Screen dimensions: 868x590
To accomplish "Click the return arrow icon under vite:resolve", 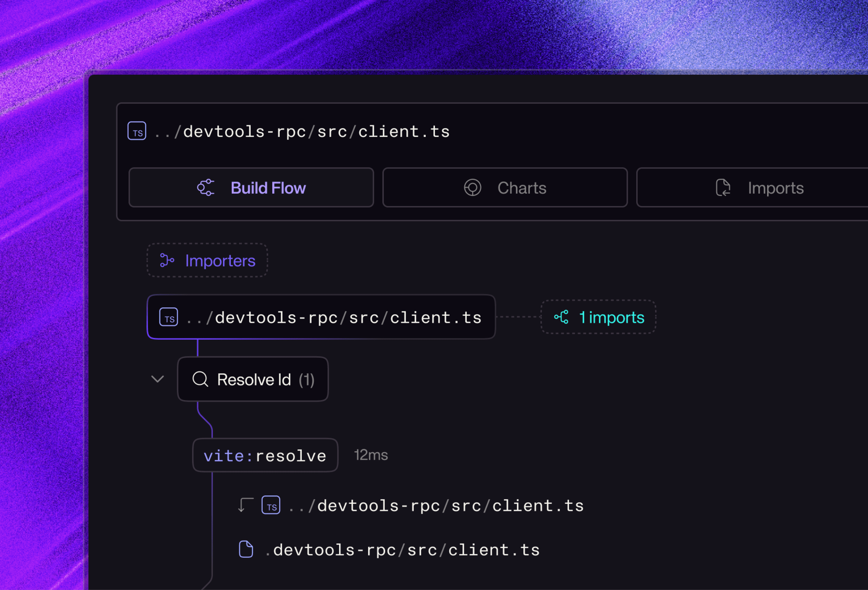I will point(246,505).
